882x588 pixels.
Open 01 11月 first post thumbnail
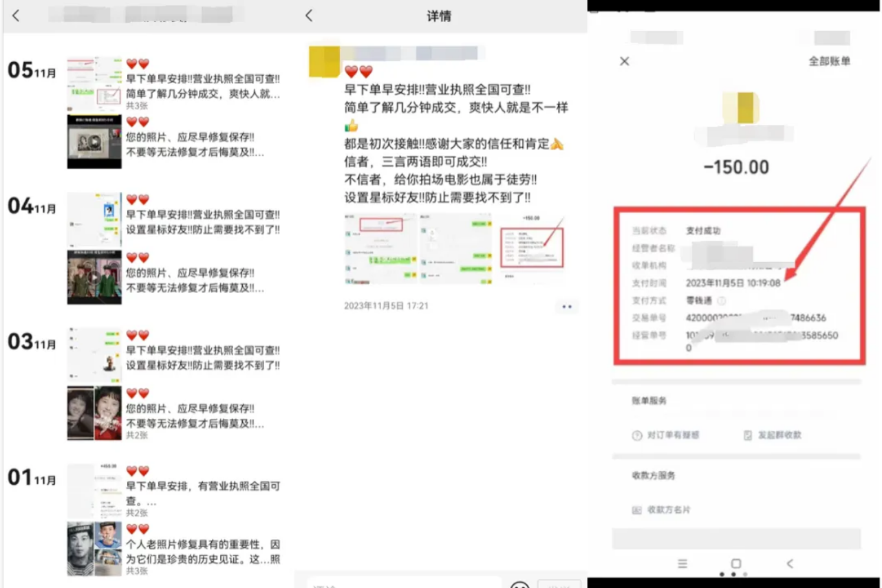94,490
